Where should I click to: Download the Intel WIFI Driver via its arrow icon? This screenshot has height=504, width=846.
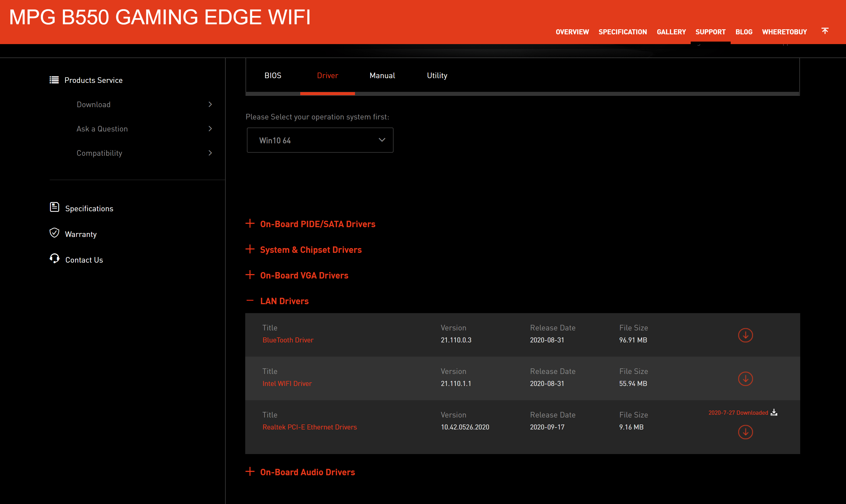(745, 379)
